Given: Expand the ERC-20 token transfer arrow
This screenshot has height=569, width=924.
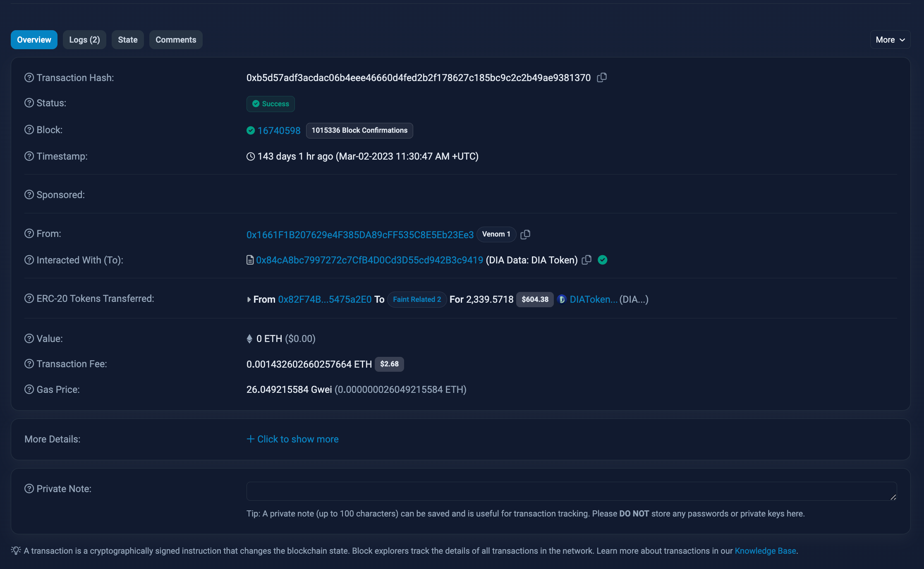Looking at the screenshot, I should tap(249, 299).
